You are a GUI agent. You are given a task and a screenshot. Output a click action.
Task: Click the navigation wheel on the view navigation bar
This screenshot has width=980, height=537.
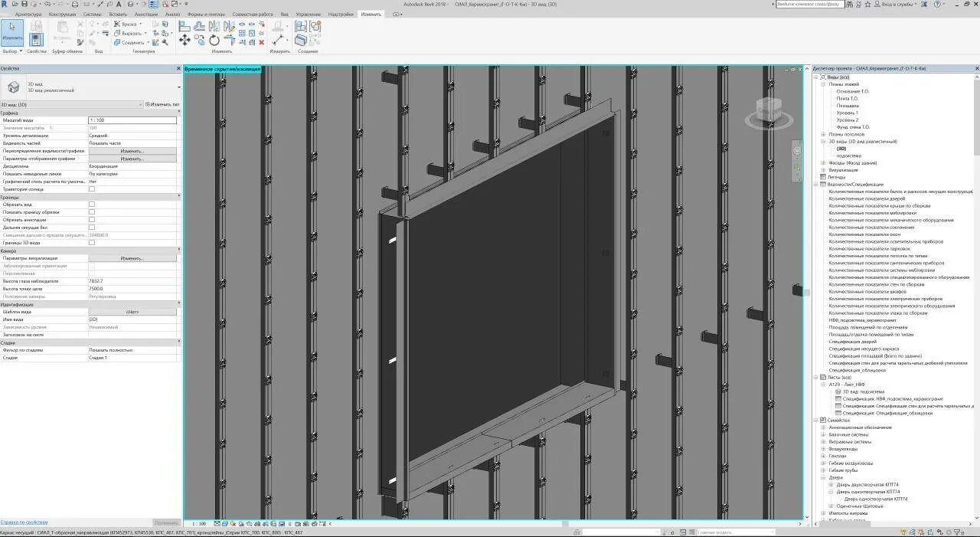797,152
